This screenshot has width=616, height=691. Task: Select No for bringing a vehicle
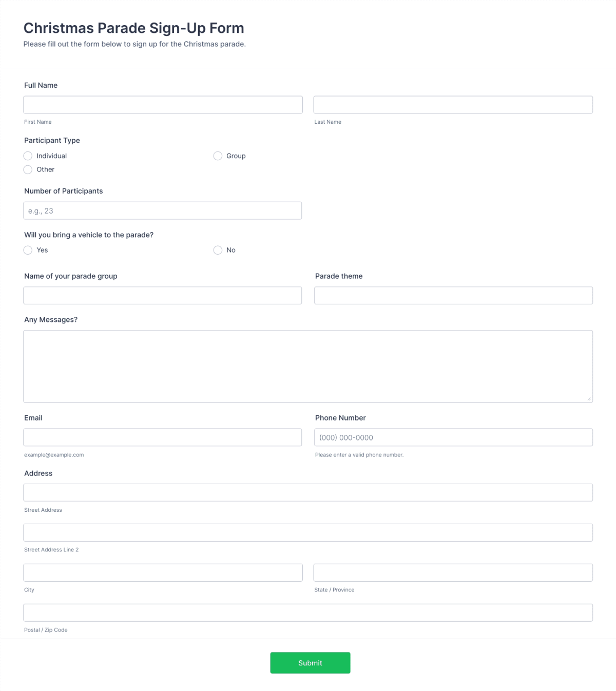click(x=218, y=250)
